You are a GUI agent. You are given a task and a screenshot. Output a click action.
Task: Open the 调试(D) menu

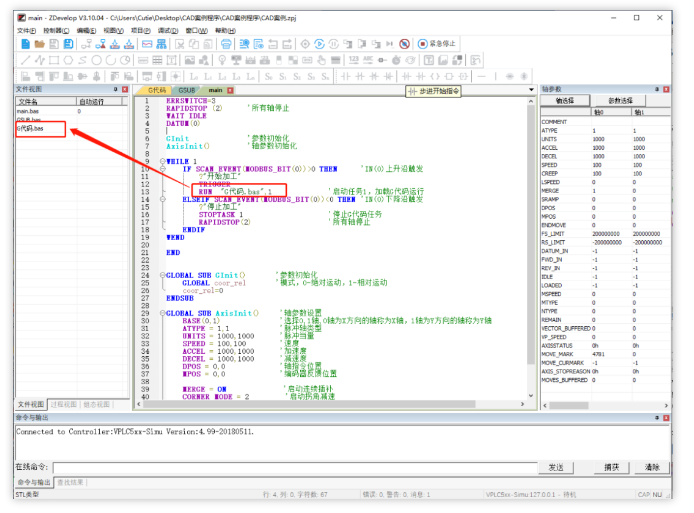[x=168, y=31]
